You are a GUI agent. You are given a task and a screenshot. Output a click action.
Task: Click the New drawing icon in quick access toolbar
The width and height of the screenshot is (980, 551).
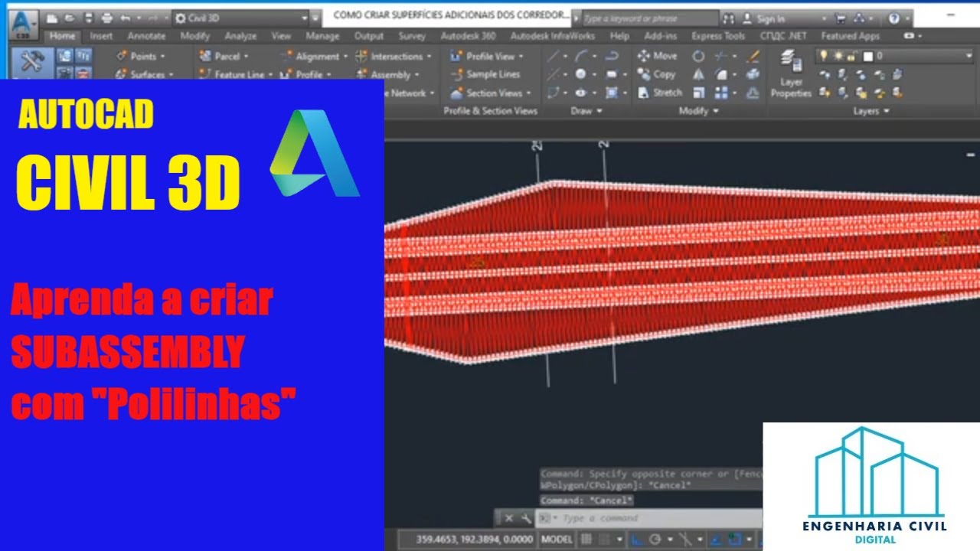pyautogui.click(x=52, y=18)
